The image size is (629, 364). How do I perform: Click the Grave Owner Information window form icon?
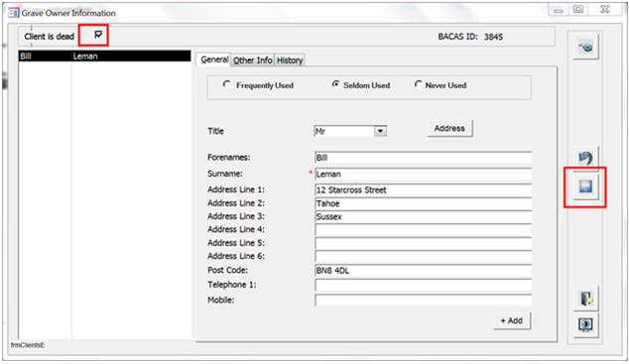tap(13, 13)
